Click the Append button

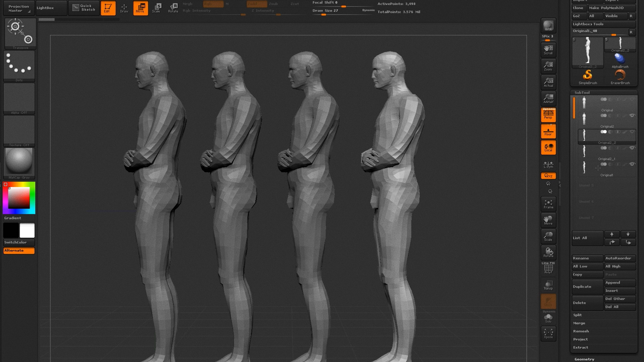(x=620, y=283)
